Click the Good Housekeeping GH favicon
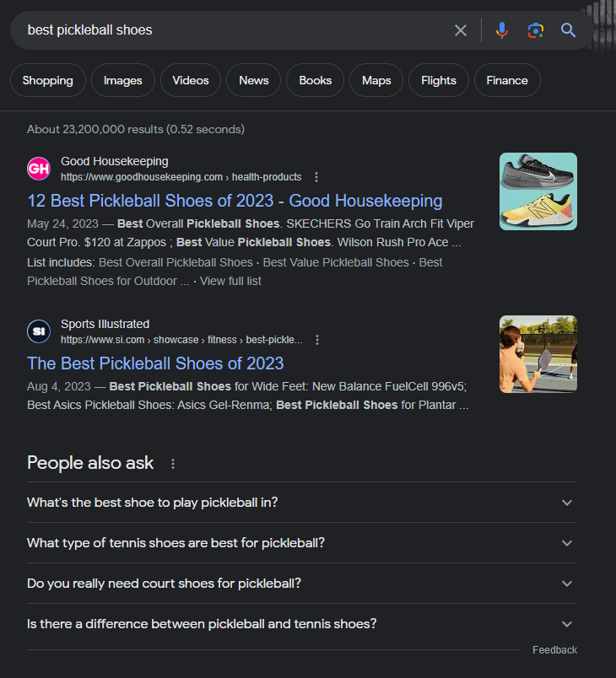 [x=39, y=169]
